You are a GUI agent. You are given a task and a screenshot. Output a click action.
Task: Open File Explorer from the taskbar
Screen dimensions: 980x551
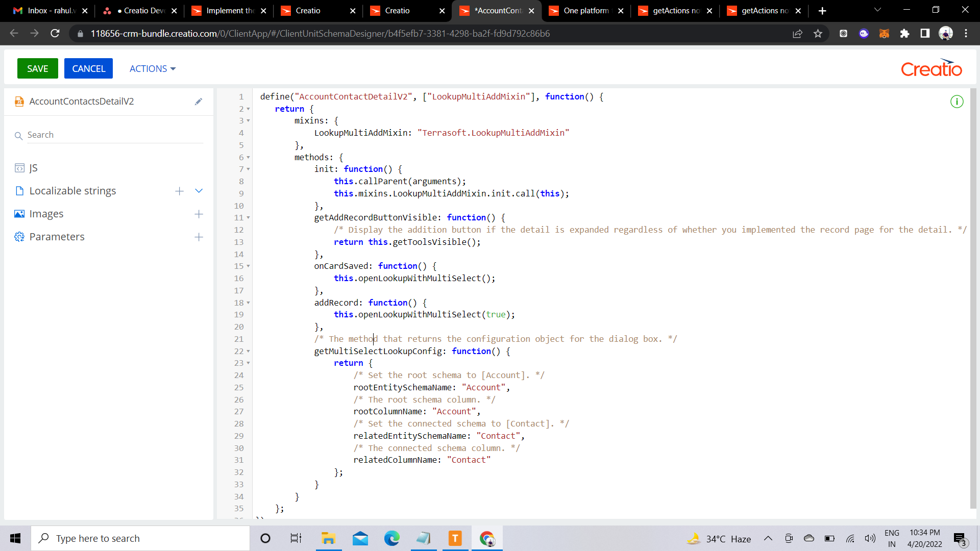click(x=328, y=538)
